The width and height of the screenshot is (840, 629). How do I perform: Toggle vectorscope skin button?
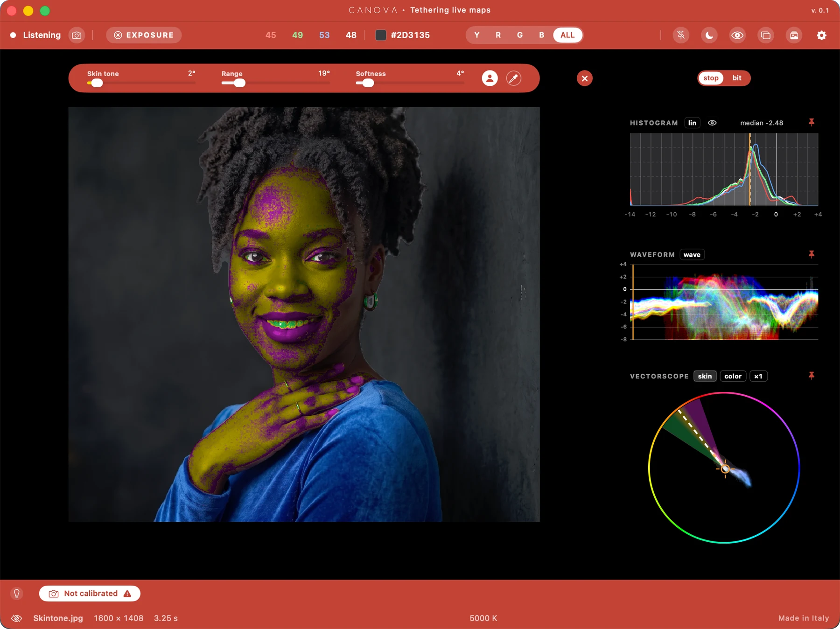(705, 376)
